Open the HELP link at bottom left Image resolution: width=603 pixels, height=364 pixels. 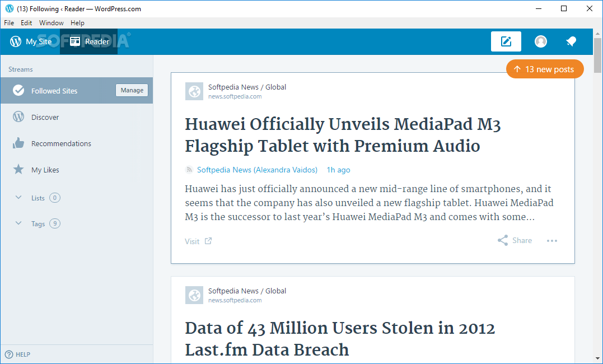17,354
